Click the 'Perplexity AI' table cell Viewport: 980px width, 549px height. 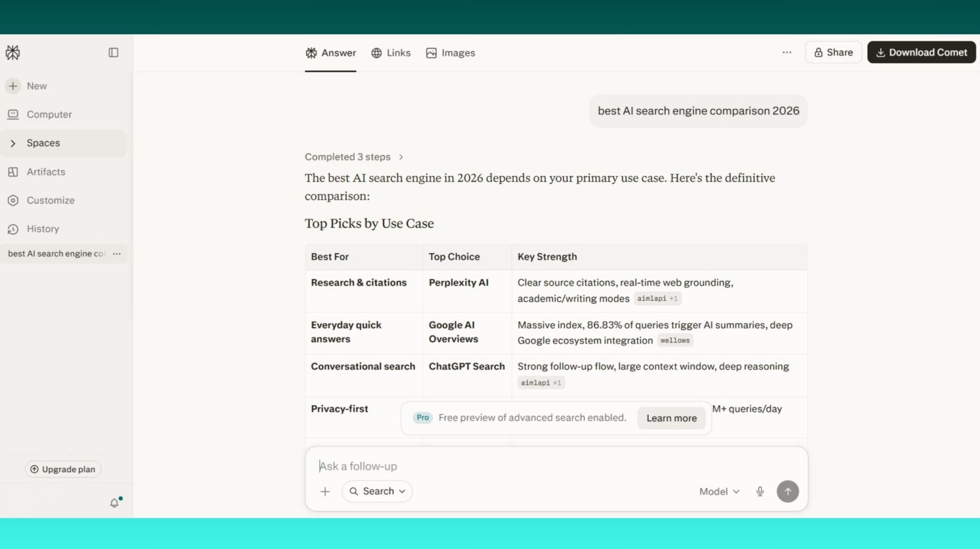467,291
